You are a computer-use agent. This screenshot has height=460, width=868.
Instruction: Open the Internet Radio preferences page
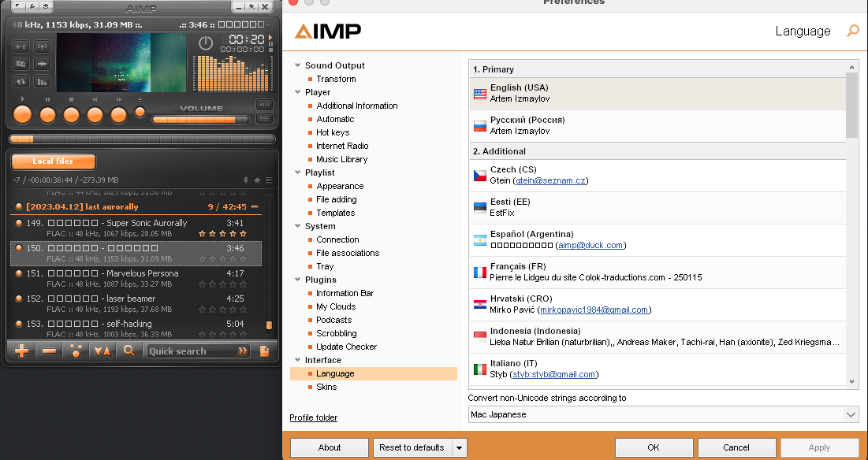tap(342, 146)
